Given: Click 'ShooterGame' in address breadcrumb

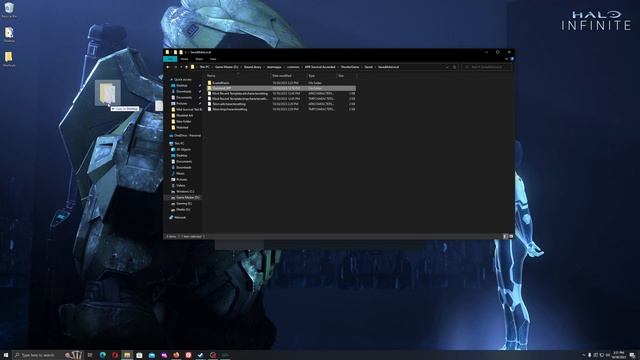Looking at the screenshot, I should (x=350, y=67).
